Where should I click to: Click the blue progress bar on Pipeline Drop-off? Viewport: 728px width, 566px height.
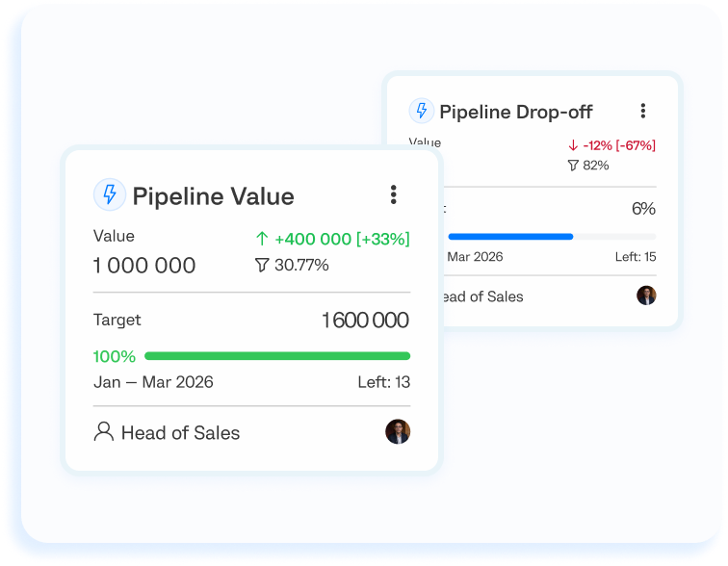(x=510, y=237)
